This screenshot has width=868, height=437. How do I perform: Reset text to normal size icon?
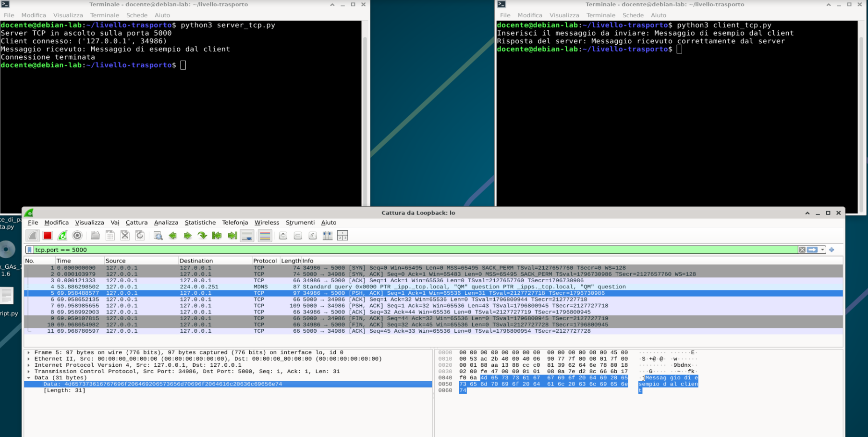[x=313, y=236]
